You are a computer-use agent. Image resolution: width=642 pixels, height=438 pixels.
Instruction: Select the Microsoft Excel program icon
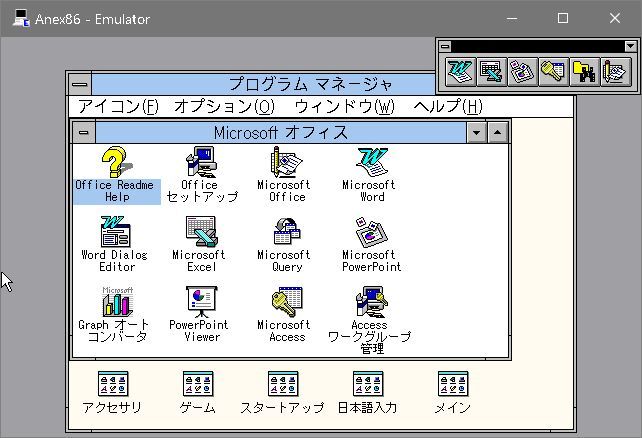(201, 245)
